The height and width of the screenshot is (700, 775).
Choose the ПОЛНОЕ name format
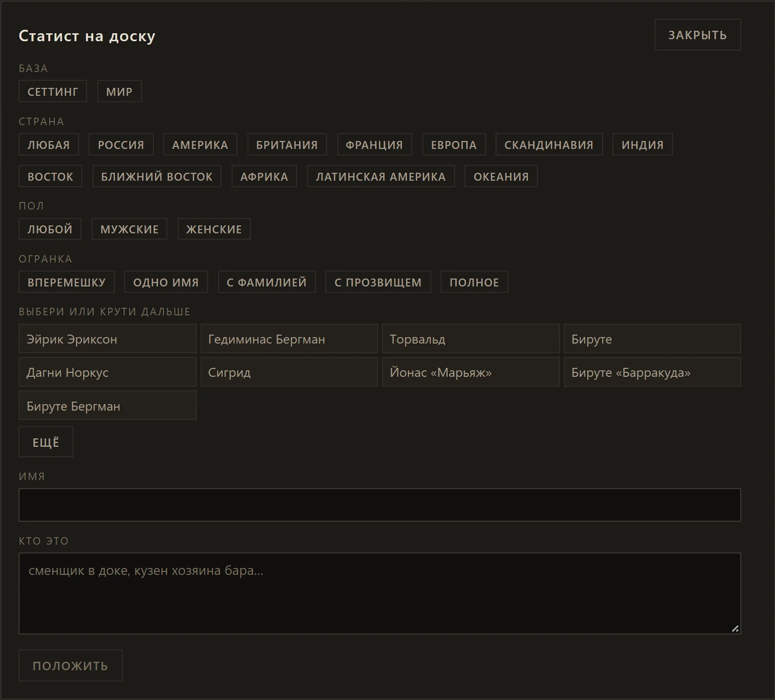click(x=474, y=282)
